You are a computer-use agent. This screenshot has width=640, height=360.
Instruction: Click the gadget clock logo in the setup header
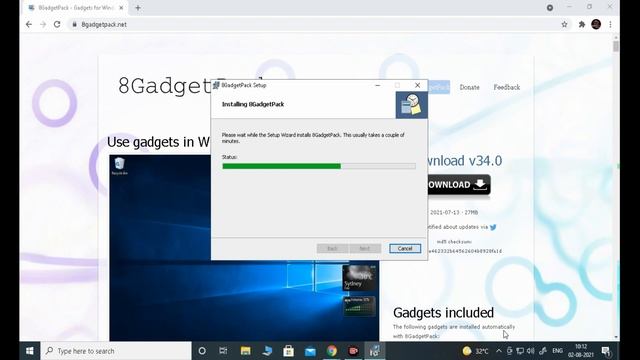click(x=411, y=105)
